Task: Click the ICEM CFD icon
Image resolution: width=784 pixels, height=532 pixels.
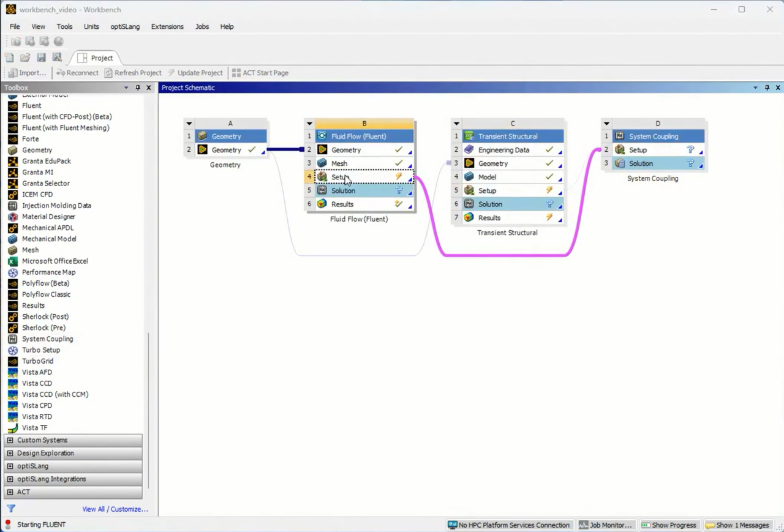Action: click(13, 195)
